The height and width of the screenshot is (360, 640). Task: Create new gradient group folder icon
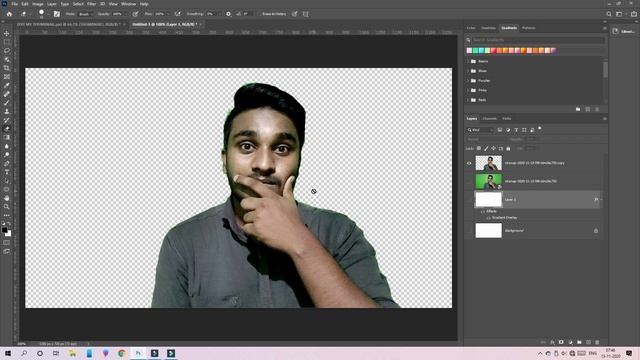click(578, 109)
